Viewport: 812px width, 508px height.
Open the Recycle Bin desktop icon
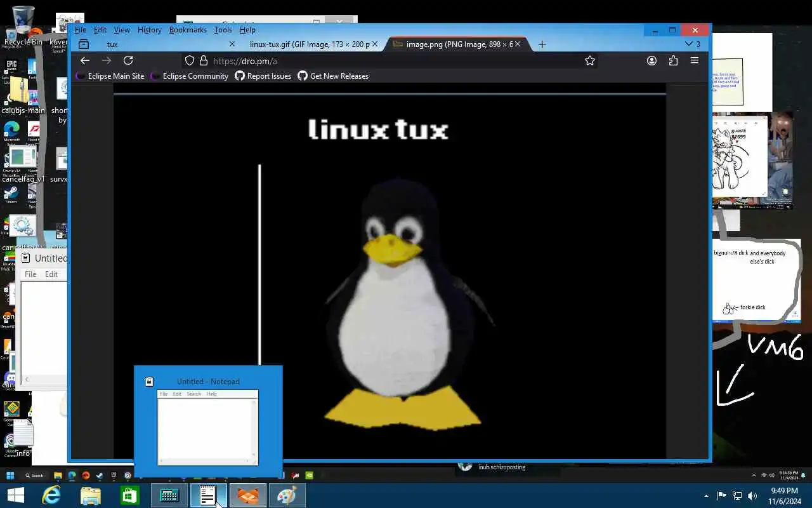pos(23,26)
